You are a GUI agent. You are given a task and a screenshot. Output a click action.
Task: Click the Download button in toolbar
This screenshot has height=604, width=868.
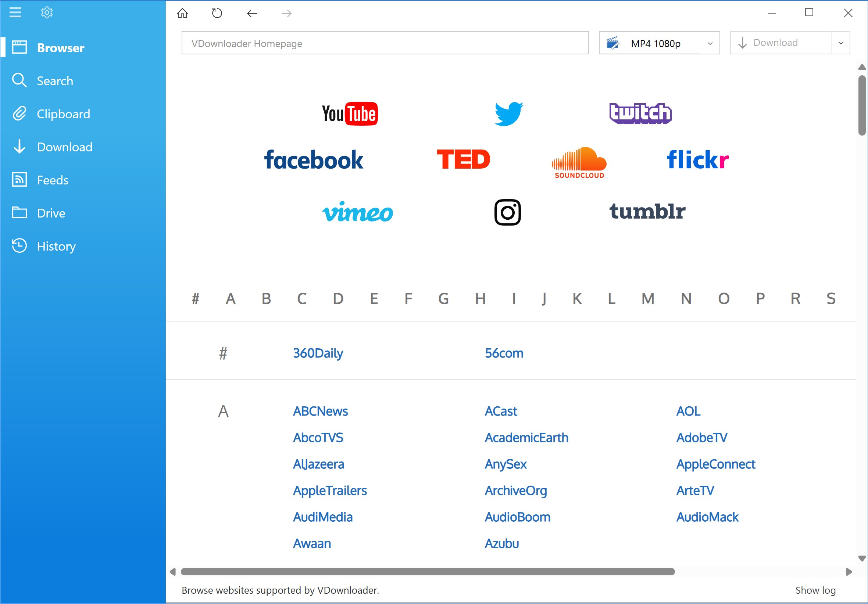click(781, 43)
